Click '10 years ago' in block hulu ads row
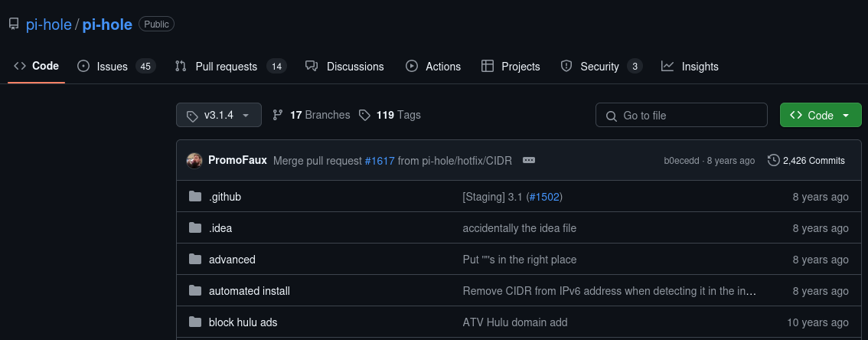The height and width of the screenshot is (340, 868). coord(817,322)
